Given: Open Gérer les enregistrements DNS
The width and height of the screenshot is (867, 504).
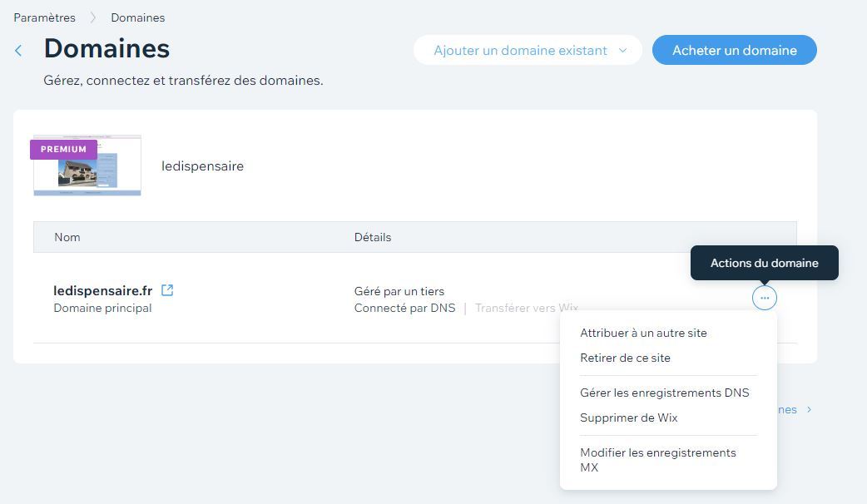Looking at the screenshot, I should point(664,393).
